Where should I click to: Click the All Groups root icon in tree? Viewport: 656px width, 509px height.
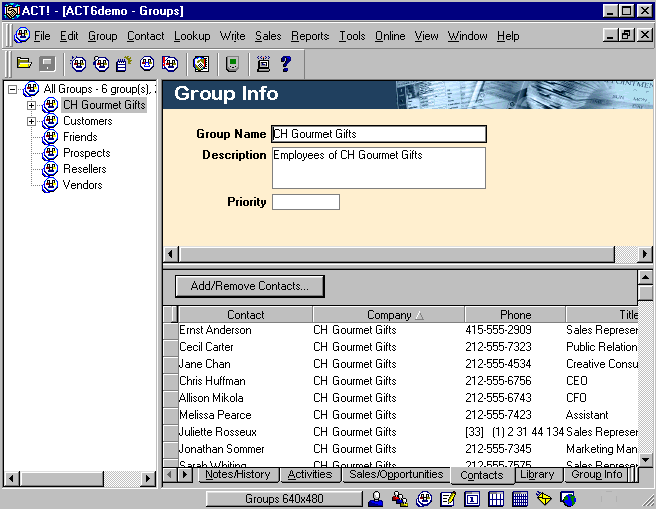pos(31,89)
